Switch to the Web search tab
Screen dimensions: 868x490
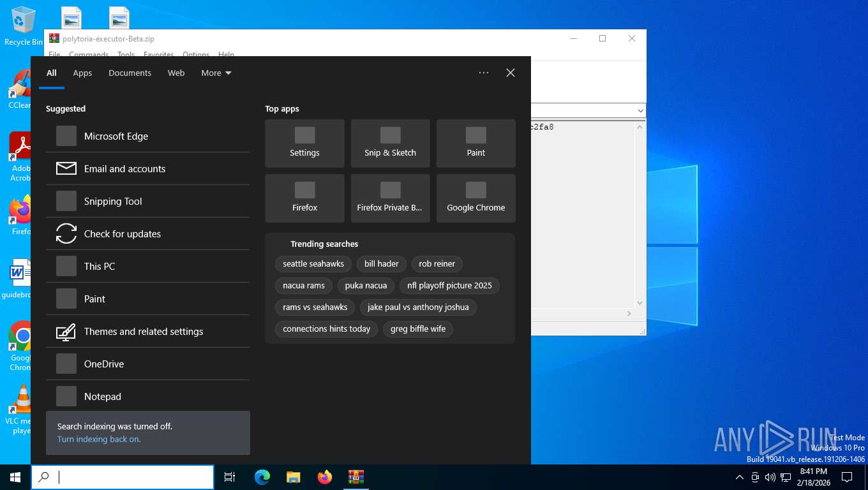click(176, 73)
